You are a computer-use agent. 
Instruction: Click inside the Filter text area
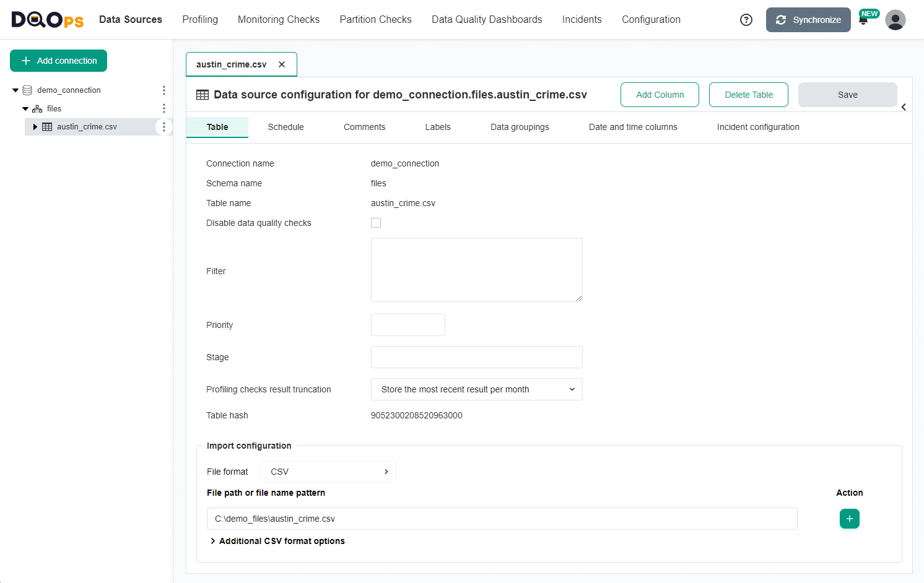point(476,269)
